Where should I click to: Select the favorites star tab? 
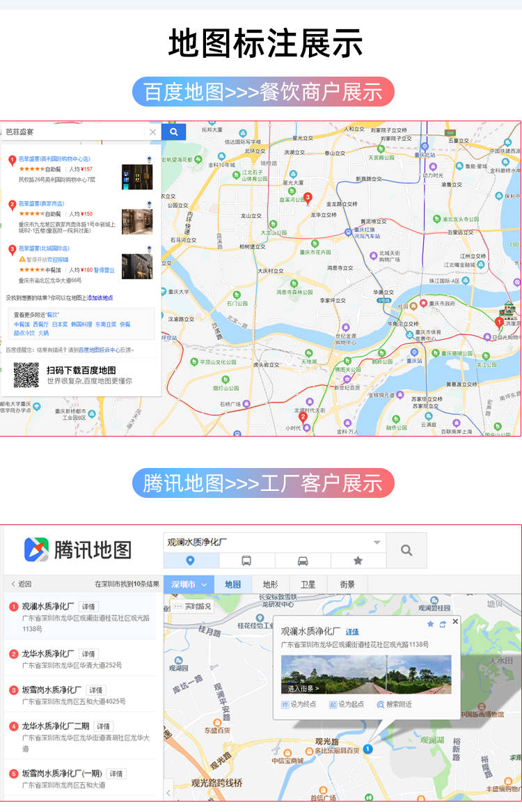coord(358,561)
